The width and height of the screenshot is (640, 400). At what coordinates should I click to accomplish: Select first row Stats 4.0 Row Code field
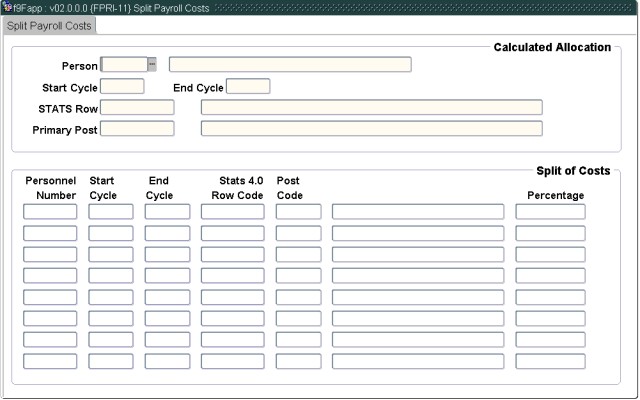point(232,212)
